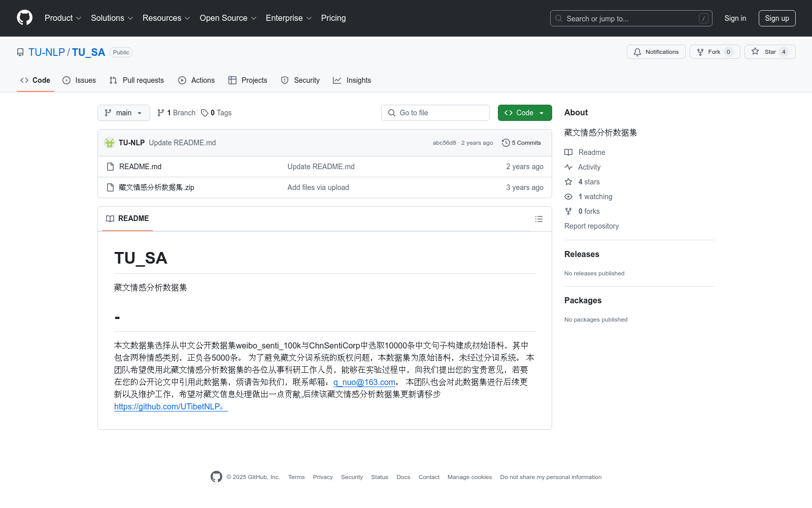The width and height of the screenshot is (812, 508).
Task: Click the Sign up button
Action: (x=776, y=18)
